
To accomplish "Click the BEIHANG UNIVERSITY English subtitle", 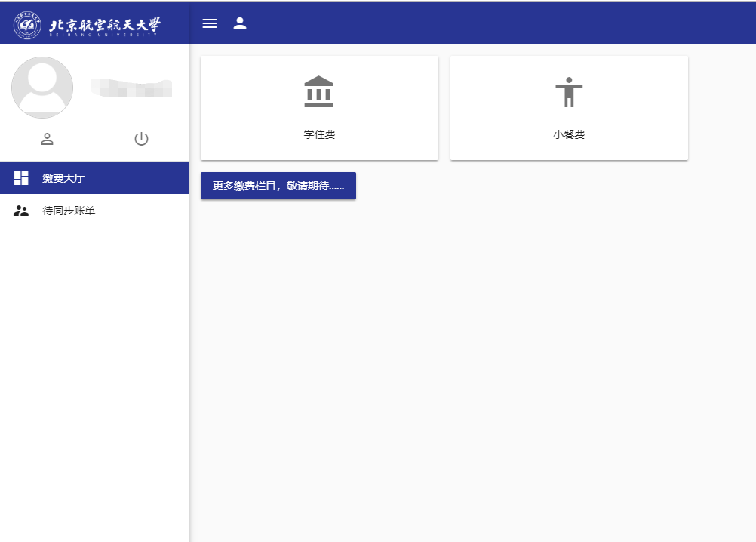I will coord(104,35).
